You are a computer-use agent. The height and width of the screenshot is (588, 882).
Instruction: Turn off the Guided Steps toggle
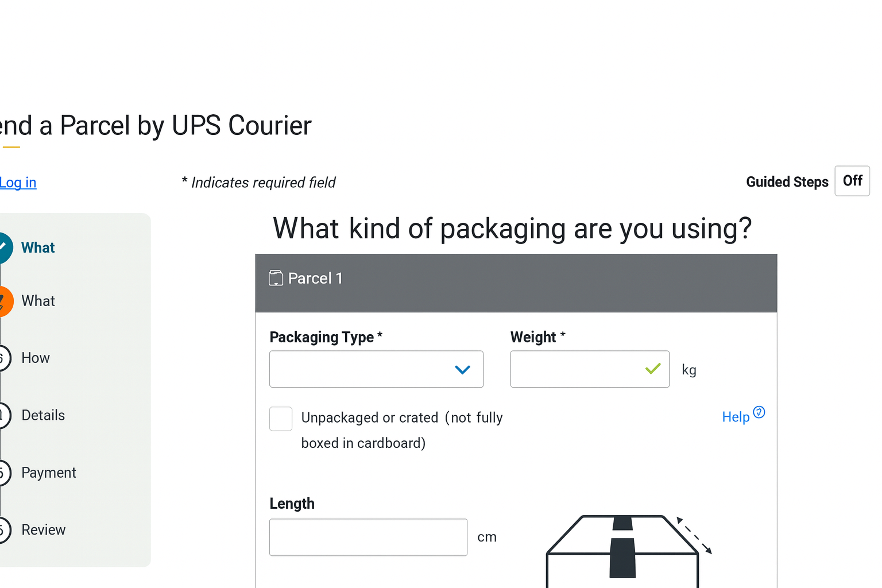click(x=852, y=181)
